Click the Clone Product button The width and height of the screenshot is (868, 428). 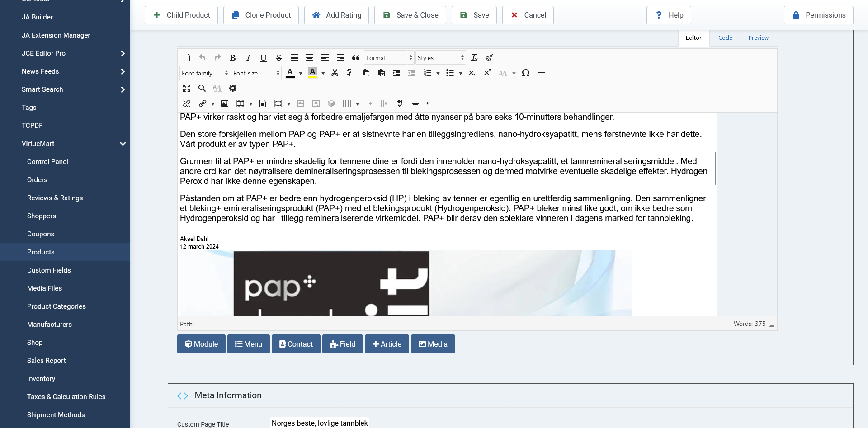tap(261, 15)
